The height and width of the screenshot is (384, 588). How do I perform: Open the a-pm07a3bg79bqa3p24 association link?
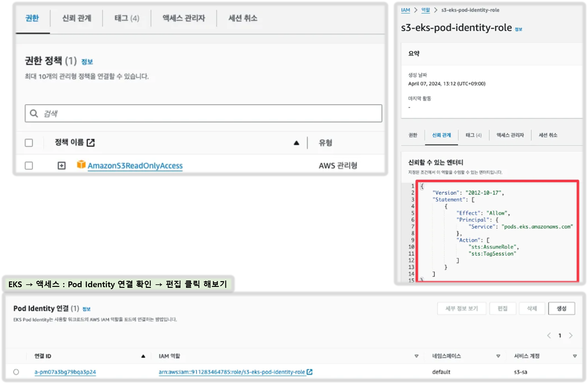point(65,372)
